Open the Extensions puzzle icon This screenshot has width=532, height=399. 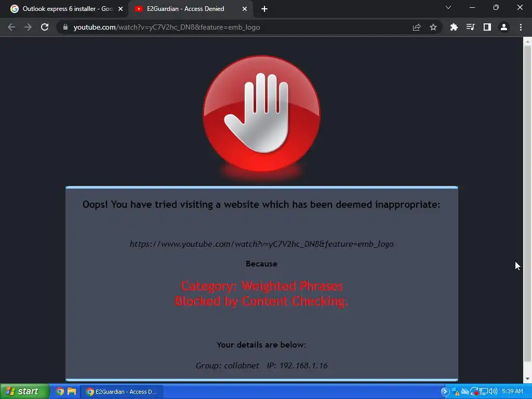[454, 27]
